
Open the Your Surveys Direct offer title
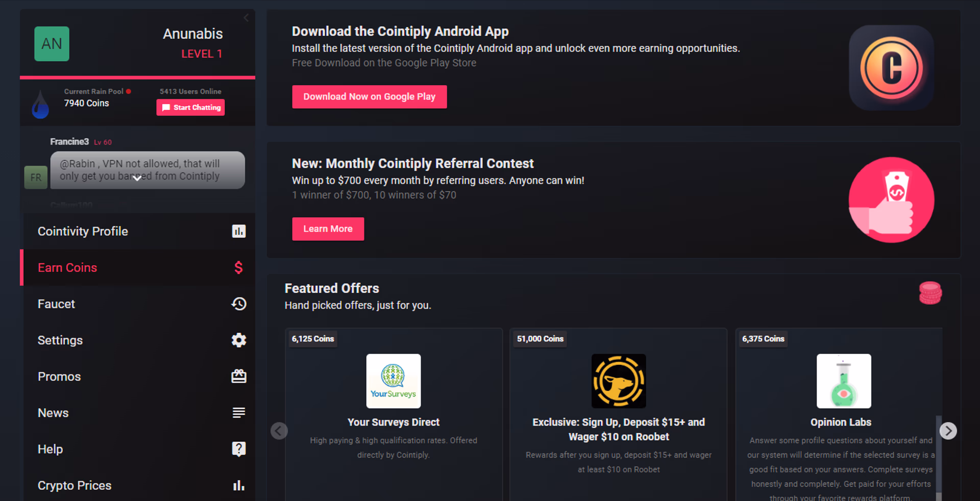tap(393, 422)
